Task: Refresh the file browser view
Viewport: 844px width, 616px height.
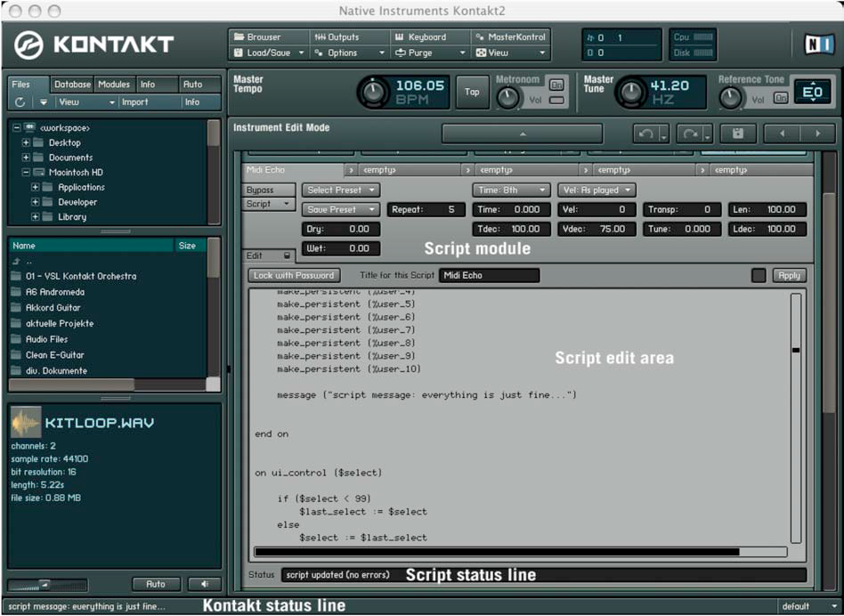Action: click(x=20, y=102)
